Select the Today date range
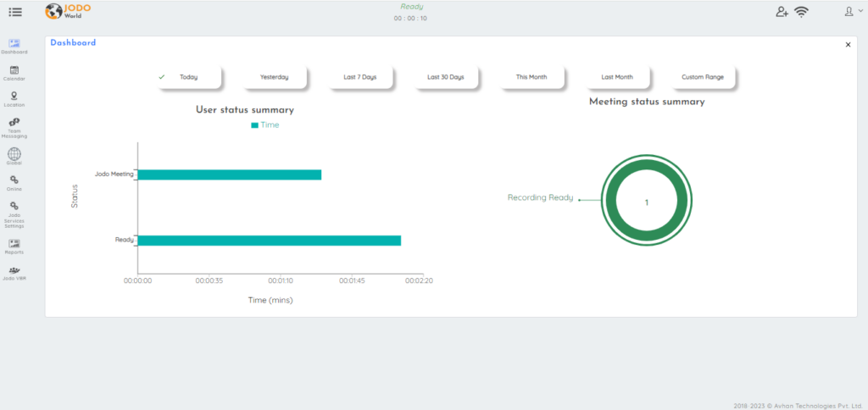 point(188,77)
